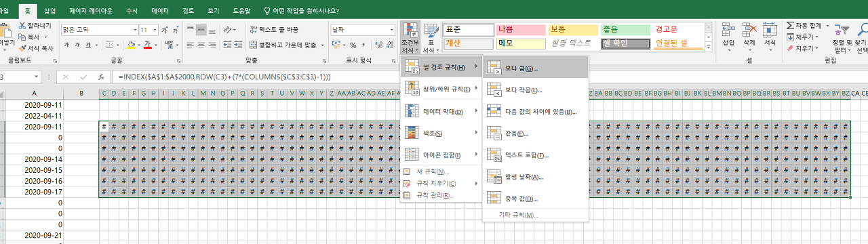Image resolution: width=868 pixels, height=244 pixels.
Task: Click the Conditional Formatting (조건부 서식) button
Action: [410, 38]
